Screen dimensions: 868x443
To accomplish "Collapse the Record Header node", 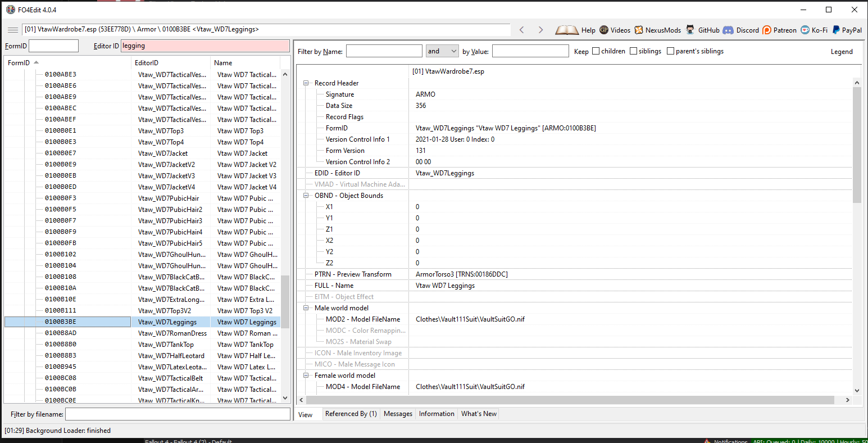I will (307, 83).
